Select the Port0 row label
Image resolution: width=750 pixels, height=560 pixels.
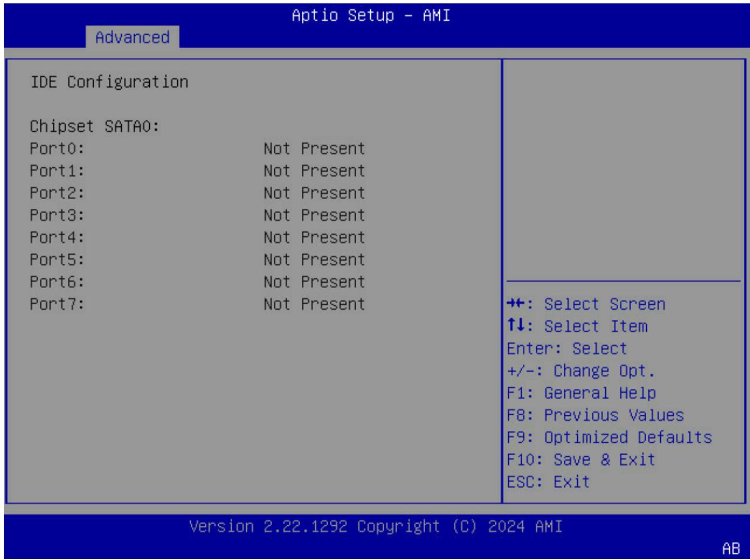(57, 149)
